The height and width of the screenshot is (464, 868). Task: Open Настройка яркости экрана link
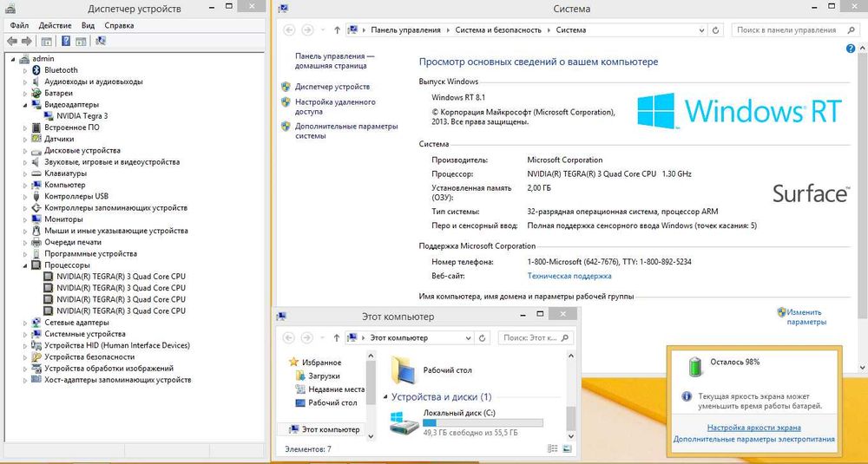click(x=754, y=428)
